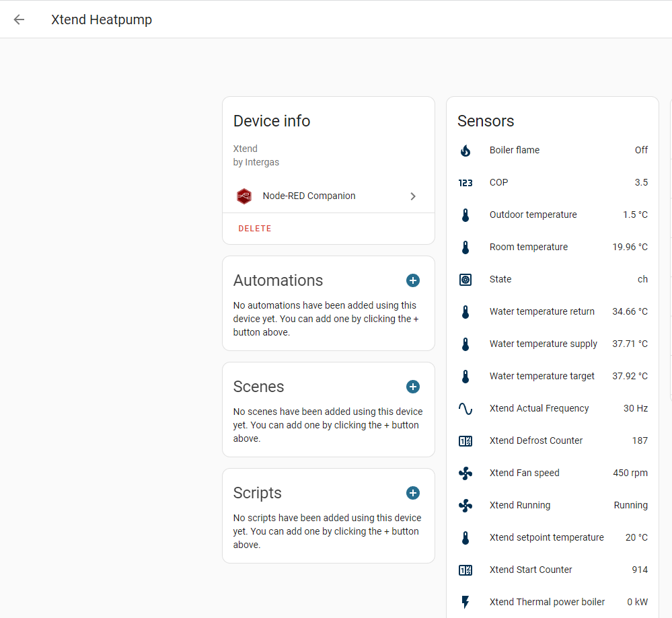Select Xtend Running label
The height and width of the screenshot is (618, 672).
click(x=520, y=505)
